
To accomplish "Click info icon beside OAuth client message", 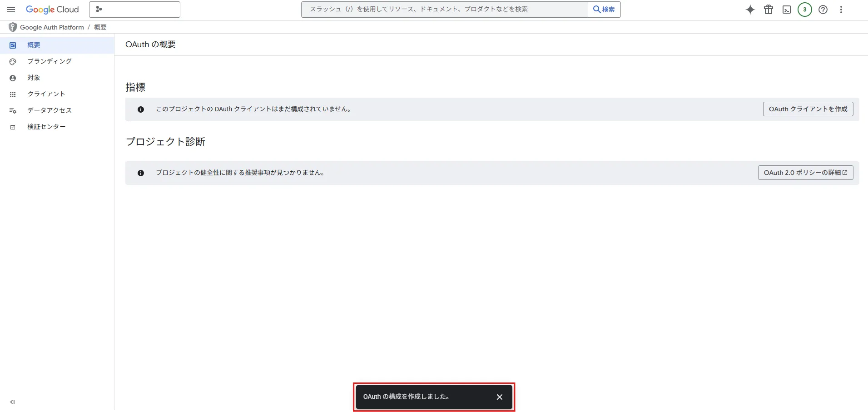I will point(141,109).
